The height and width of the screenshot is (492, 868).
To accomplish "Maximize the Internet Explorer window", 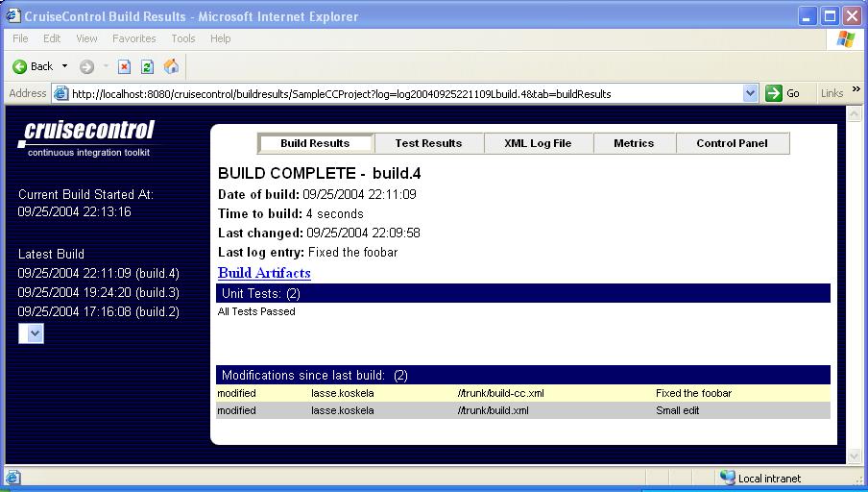I will point(830,16).
